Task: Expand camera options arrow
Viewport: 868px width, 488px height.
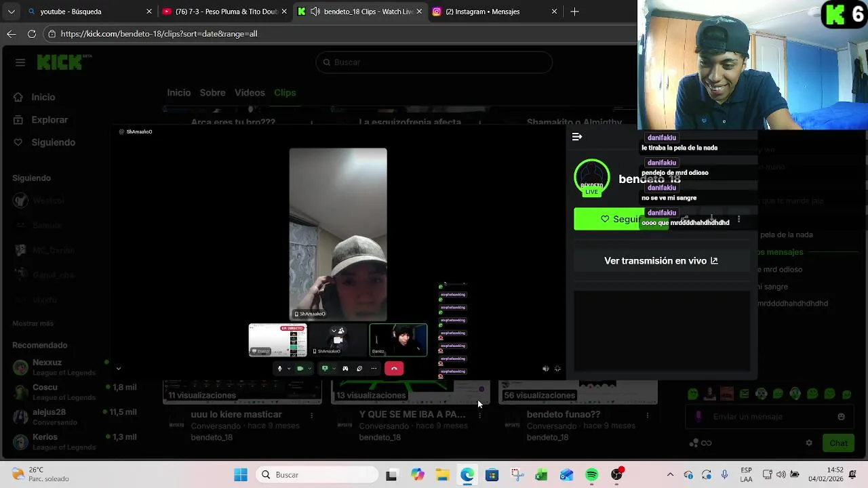Action: point(310,369)
